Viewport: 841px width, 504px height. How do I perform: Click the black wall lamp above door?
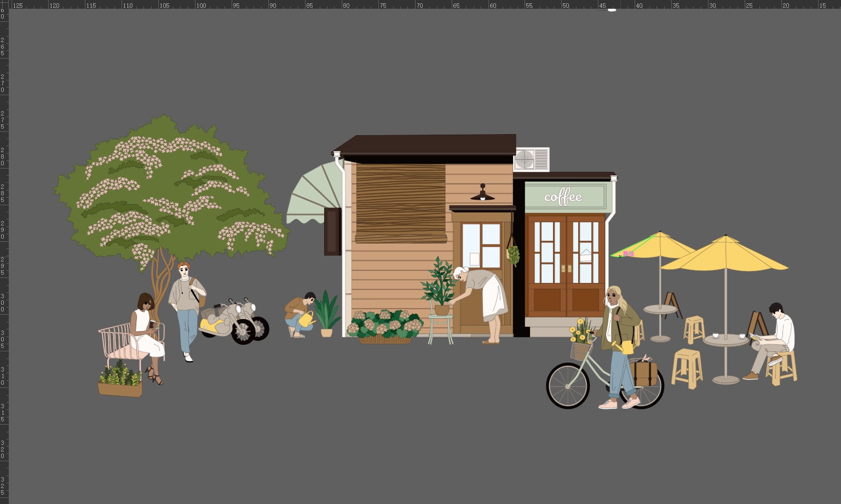[x=482, y=194]
